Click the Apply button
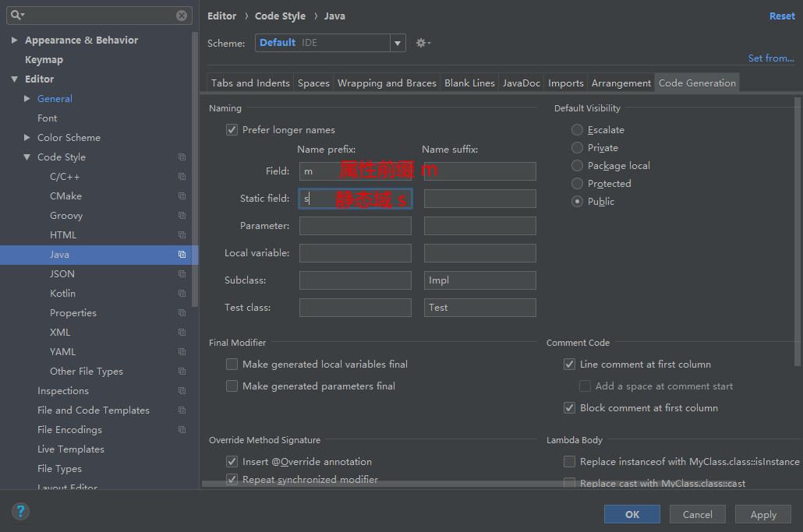This screenshot has width=803, height=532. point(763,514)
